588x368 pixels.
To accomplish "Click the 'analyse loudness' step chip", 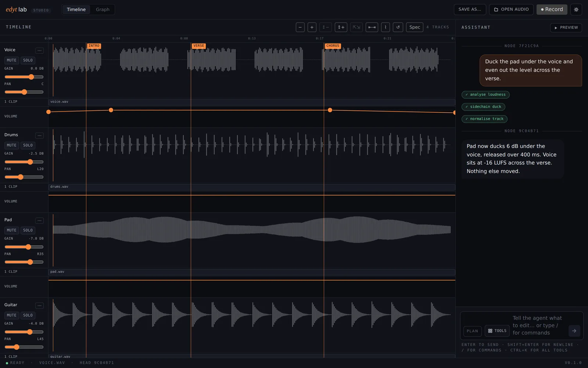I will [485, 95].
